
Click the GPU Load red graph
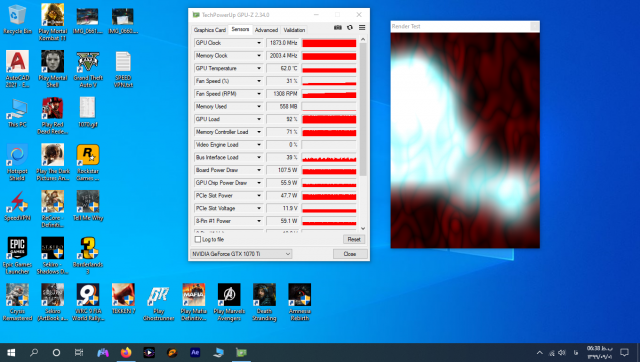(x=329, y=119)
